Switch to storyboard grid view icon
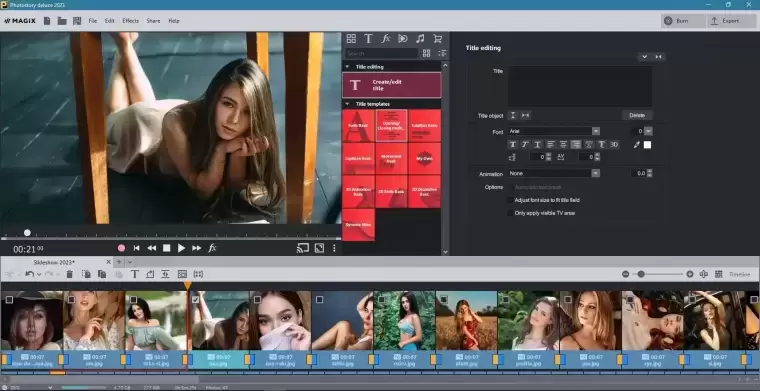This screenshot has height=391, width=760. 718,274
